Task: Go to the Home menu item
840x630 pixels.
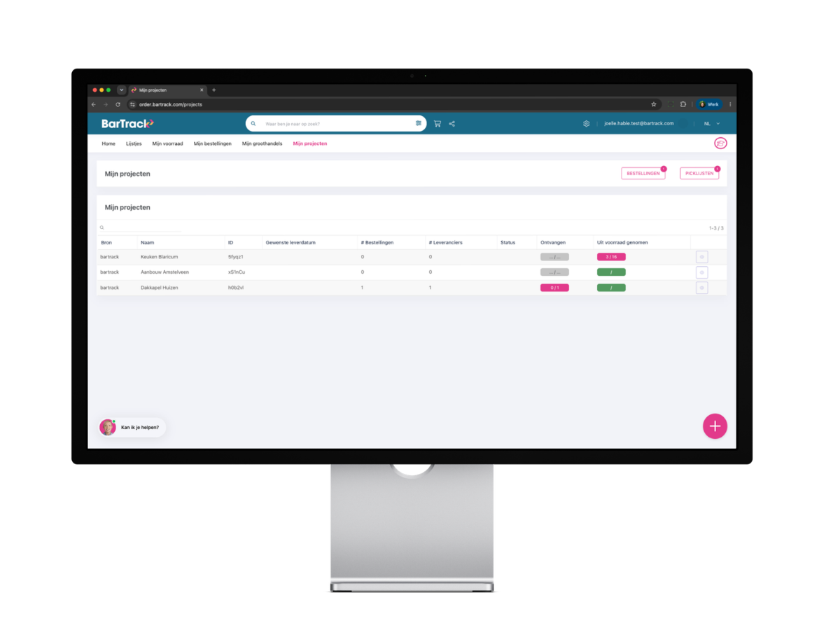Action: [108, 143]
